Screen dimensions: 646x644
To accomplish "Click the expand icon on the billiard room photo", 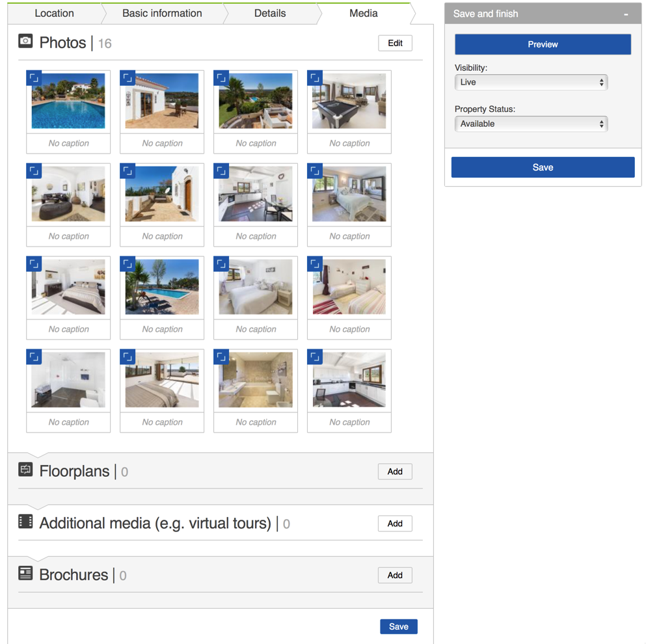I will (x=314, y=77).
